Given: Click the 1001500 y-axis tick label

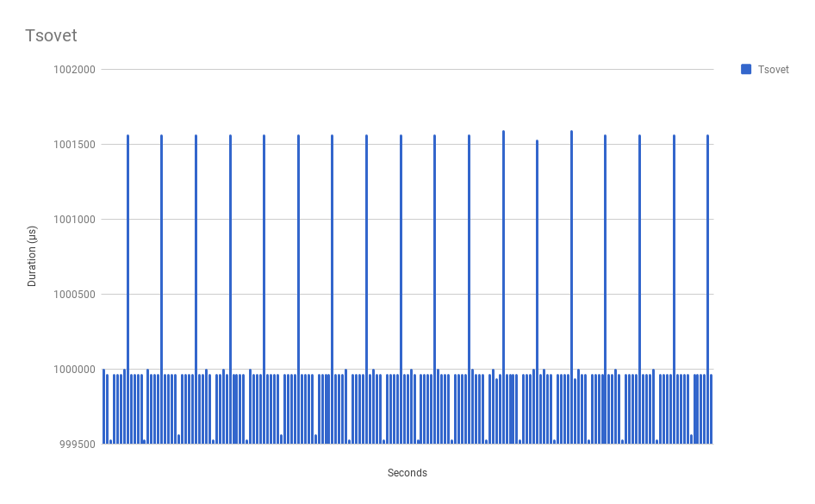Looking at the screenshot, I should click(72, 144).
